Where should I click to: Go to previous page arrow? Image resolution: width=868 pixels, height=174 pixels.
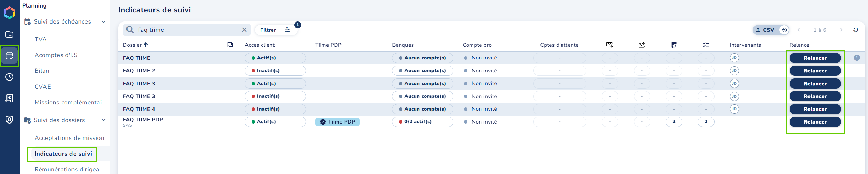coord(799,30)
